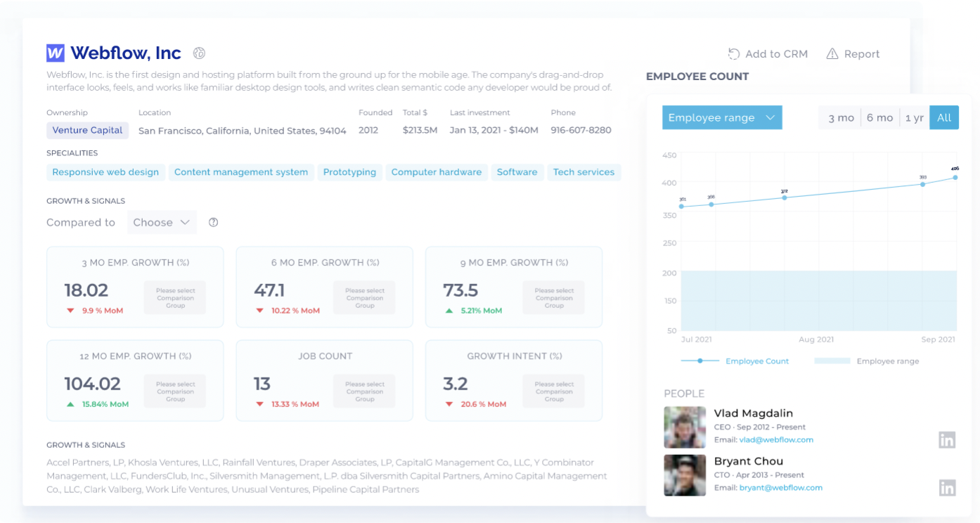Click the 73.5 nine-month growth value
This screenshot has height=523, width=980.
coord(460,290)
